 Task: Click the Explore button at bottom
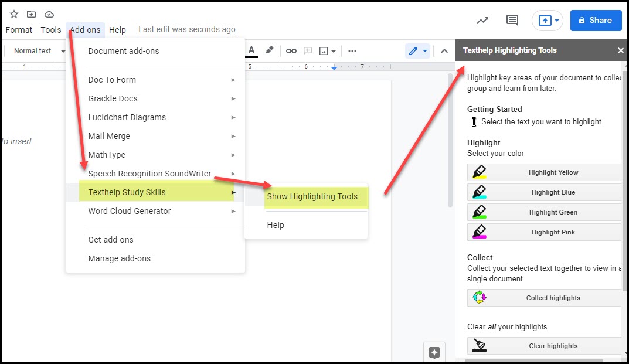[x=434, y=352]
